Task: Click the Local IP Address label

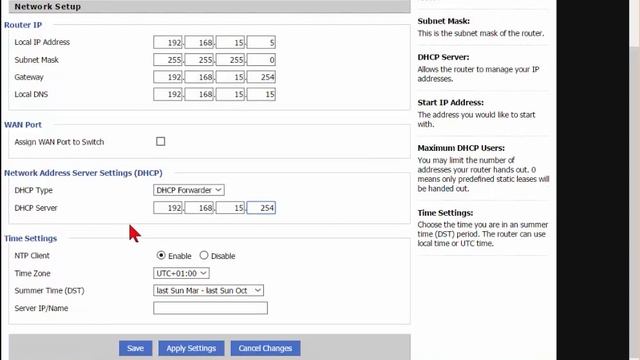Action: tap(42, 42)
